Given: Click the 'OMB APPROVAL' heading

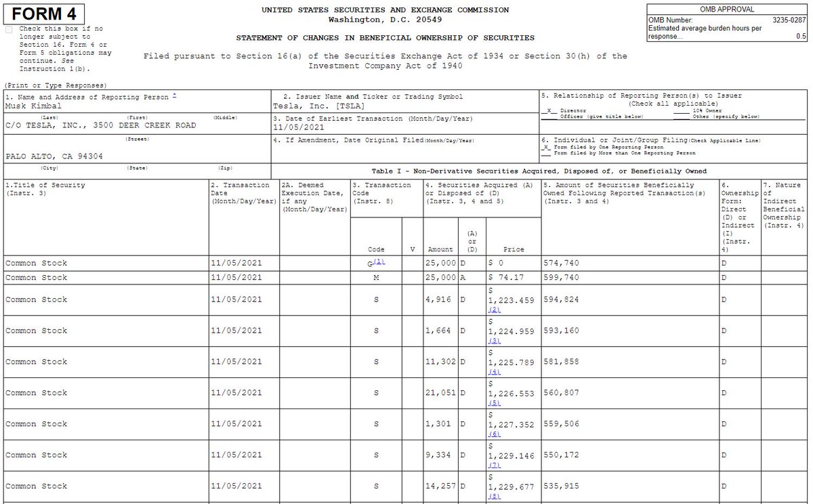Looking at the screenshot, I should pyautogui.click(x=727, y=9).
